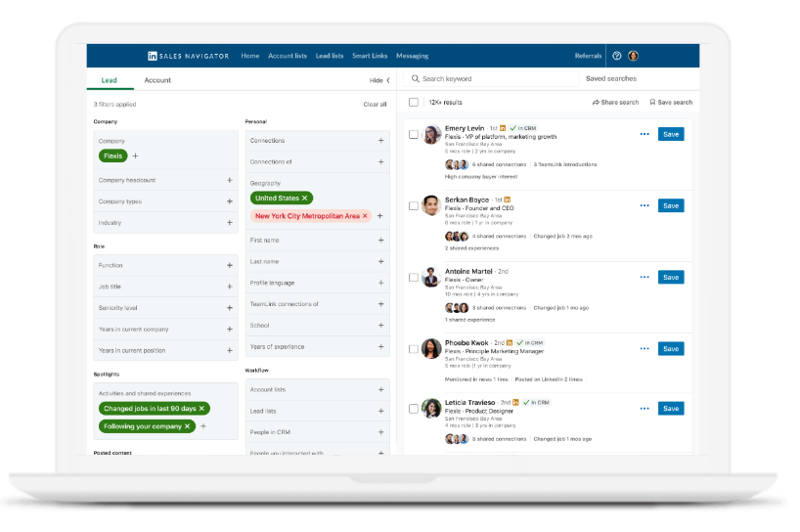The width and height of the screenshot is (800, 532).
Task: Click Emery Levin's profile photo
Action: (x=431, y=134)
